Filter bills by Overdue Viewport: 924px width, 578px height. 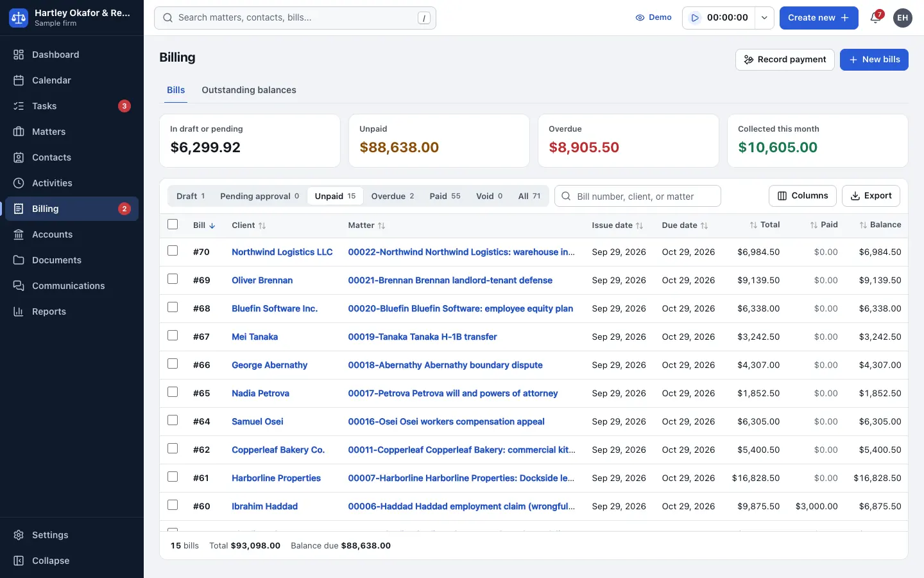pos(393,196)
